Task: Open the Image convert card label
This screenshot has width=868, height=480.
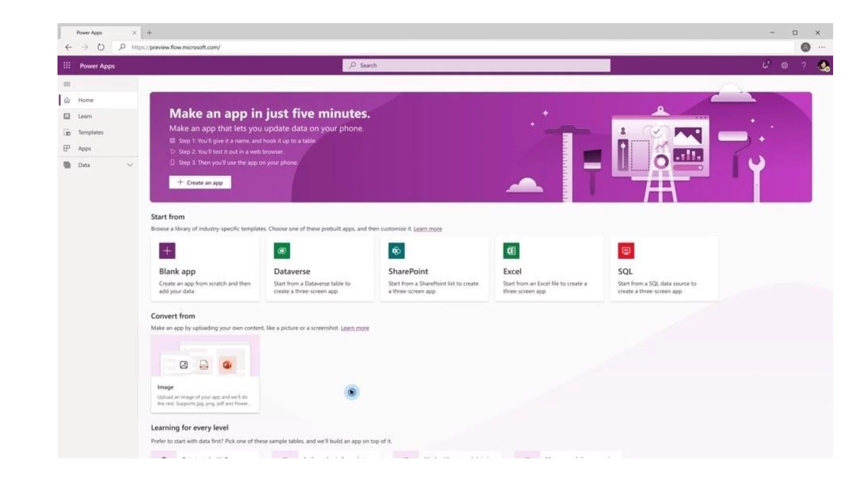Action: click(x=165, y=387)
